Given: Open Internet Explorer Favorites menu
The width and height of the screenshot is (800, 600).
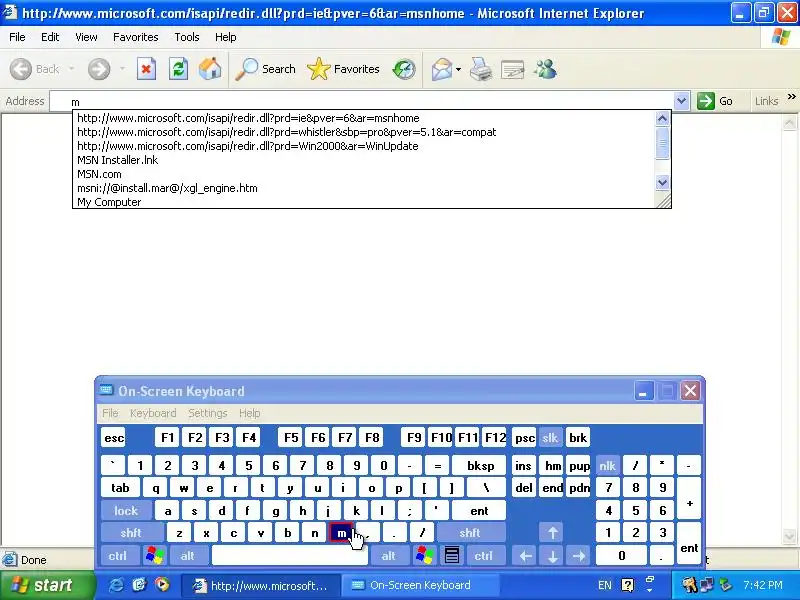Looking at the screenshot, I should pos(136,37).
